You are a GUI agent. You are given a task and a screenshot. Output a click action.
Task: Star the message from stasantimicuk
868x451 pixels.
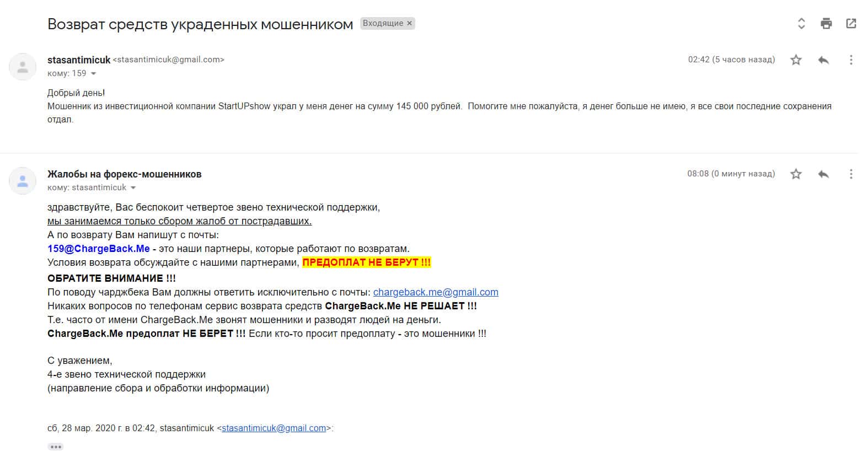(796, 60)
